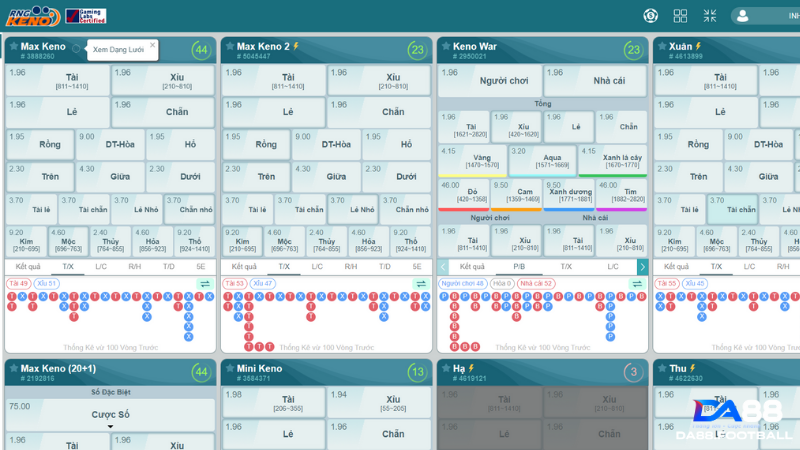Star the Mini Keno game
Viewport: 800px width, 450px height.
(x=229, y=369)
